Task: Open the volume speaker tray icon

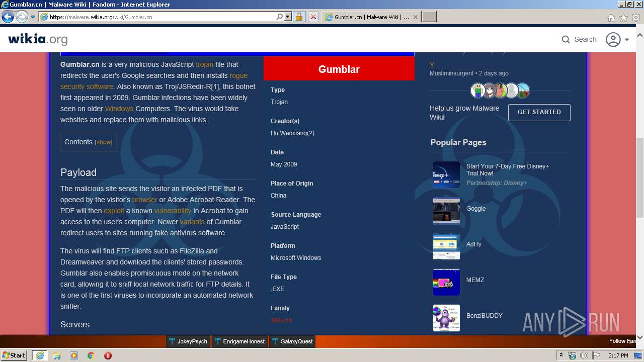Action: [x=584, y=355]
